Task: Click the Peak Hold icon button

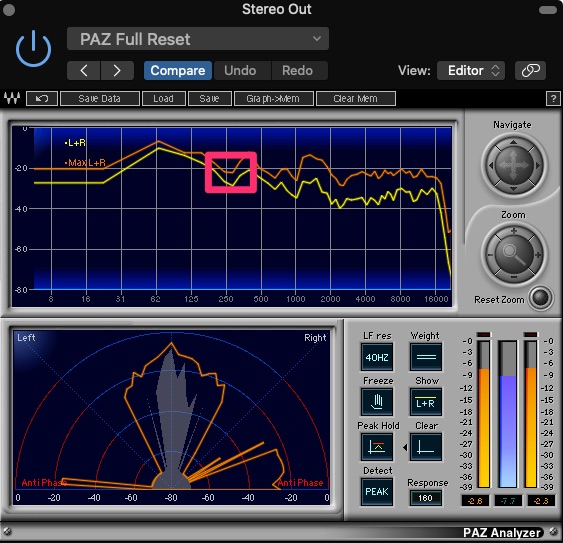Action: (377, 447)
